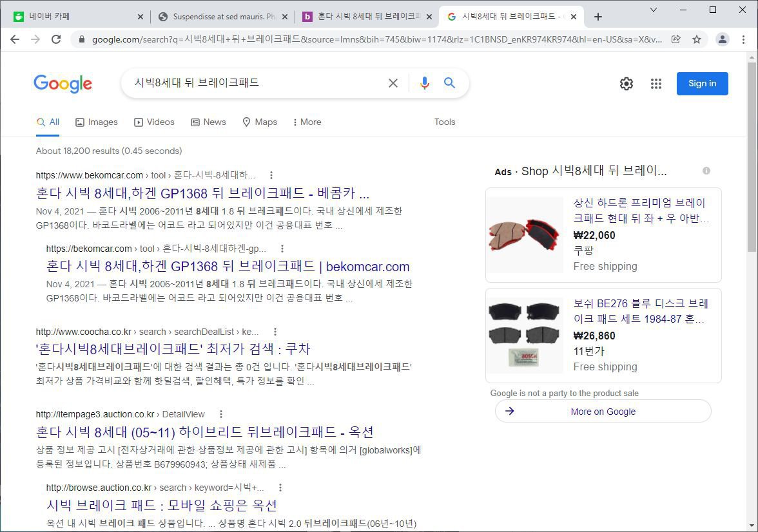Clear the search box with X

click(393, 83)
